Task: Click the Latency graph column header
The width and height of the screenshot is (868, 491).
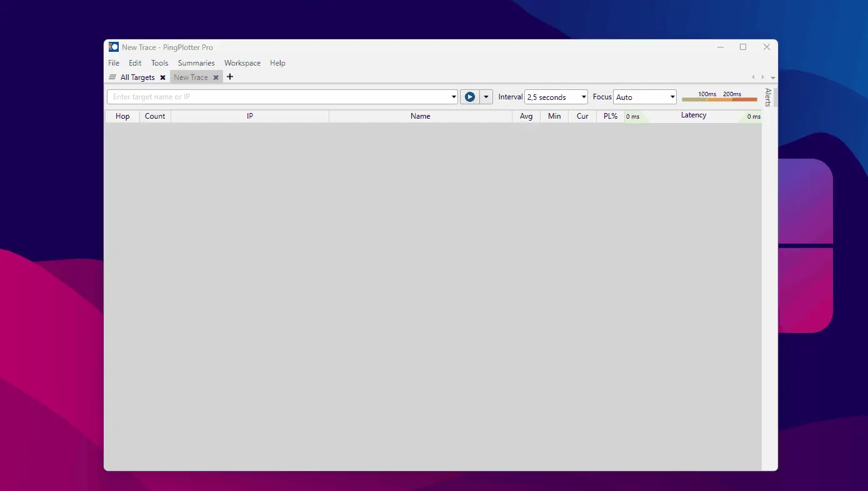Action: coord(694,116)
